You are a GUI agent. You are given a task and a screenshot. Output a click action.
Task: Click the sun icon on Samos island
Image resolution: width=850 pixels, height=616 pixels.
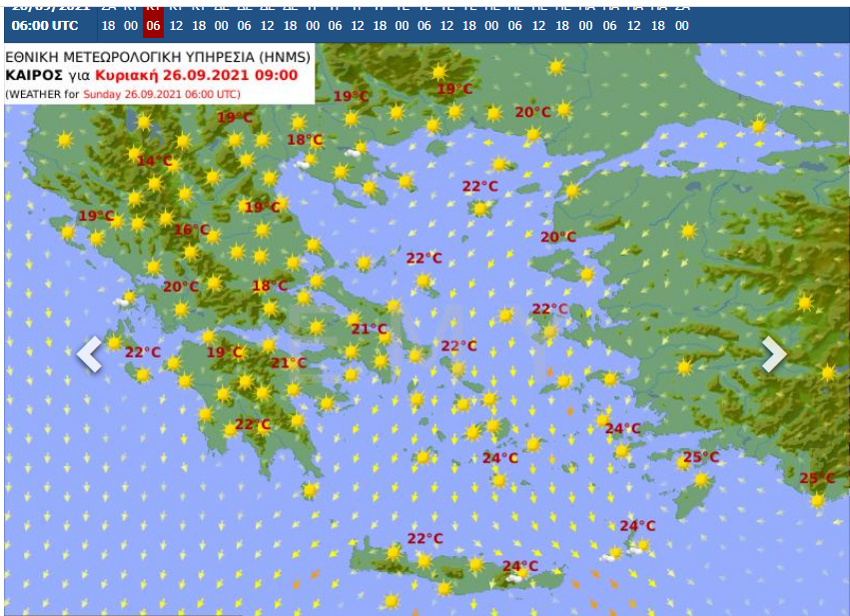pyautogui.click(x=610, y=378)
